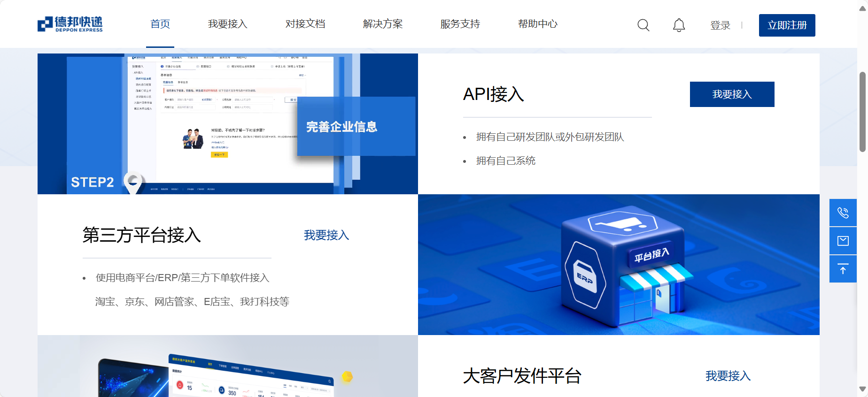
Task: Open the 我要接入 nav menu
Action: 228,24
